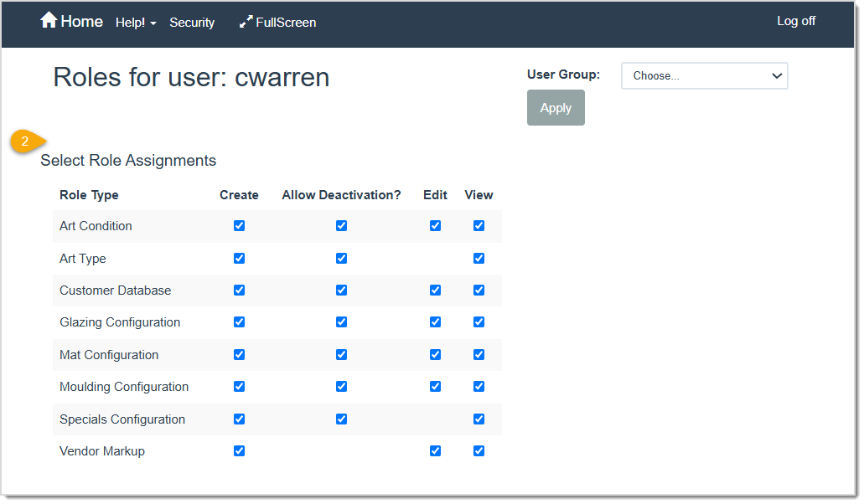
Task: Disable Edit for Customer Database
Action: [435, 290]
